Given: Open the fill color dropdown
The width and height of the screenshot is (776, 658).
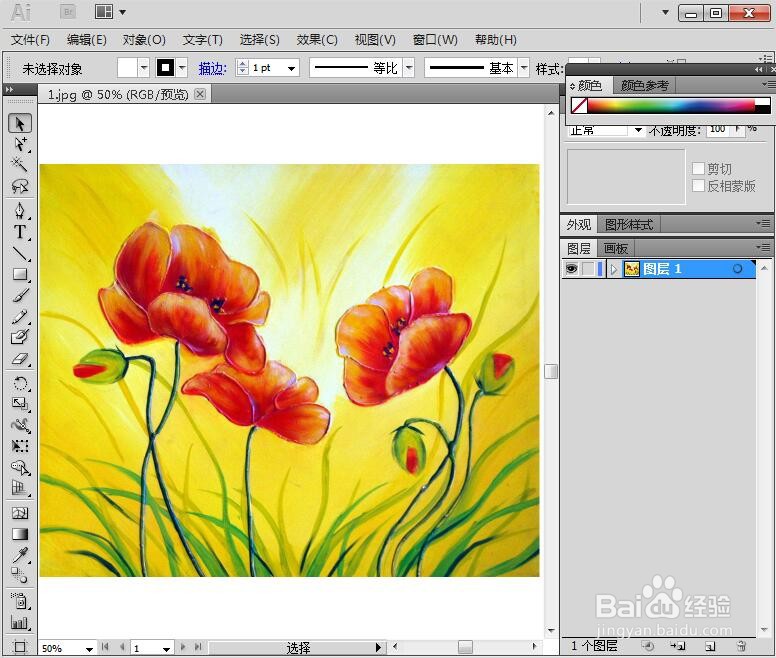Looking at the screenshot, I should click(144, 68).
